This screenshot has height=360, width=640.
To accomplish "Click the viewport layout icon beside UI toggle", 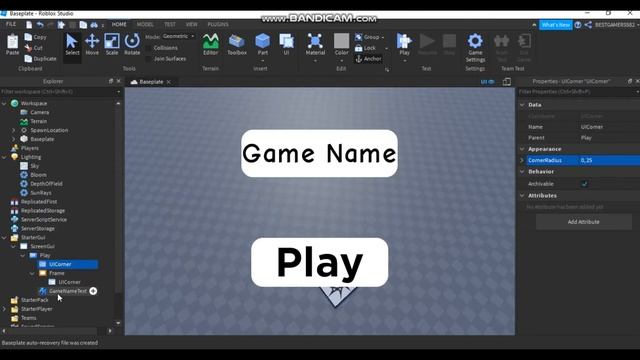I will pyautogui.click(x=507, y=82).
